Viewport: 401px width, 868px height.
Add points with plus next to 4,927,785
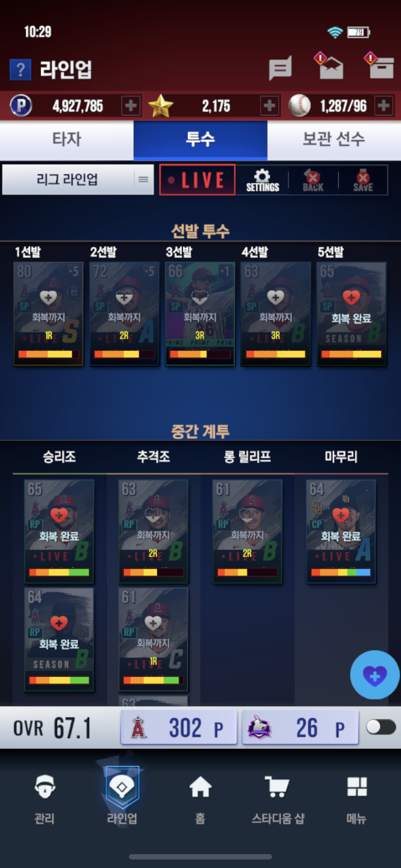click(131, 106)
